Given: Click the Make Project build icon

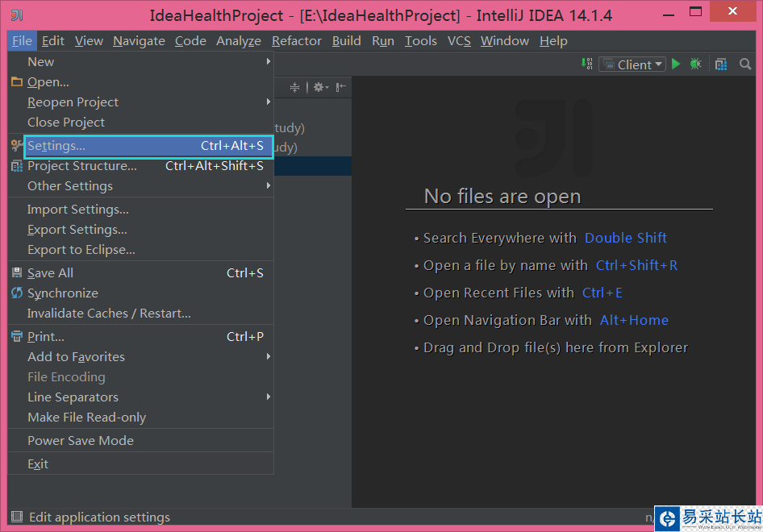Looking at the screenshot, I should pyautogui.click(x=587, y=64).
